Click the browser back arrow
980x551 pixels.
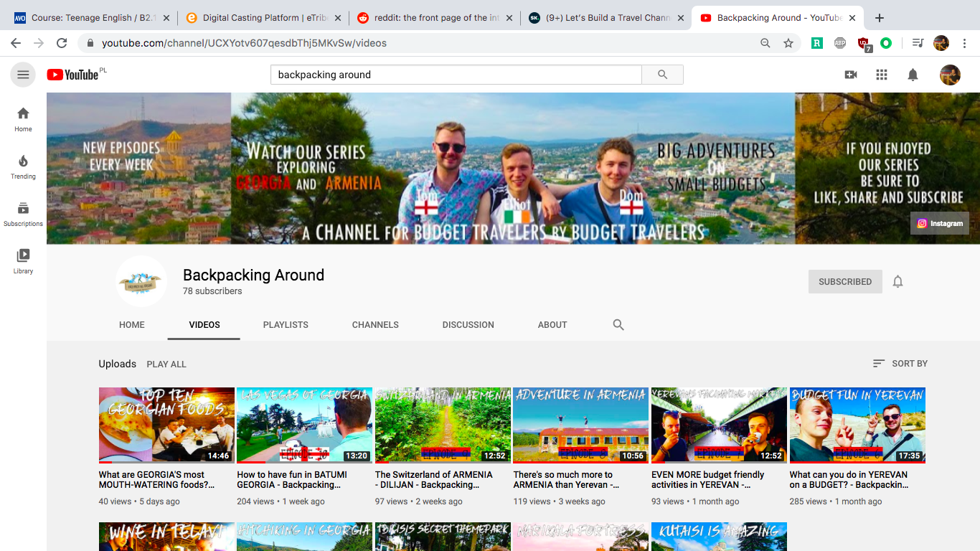click(x=16, y=43)
